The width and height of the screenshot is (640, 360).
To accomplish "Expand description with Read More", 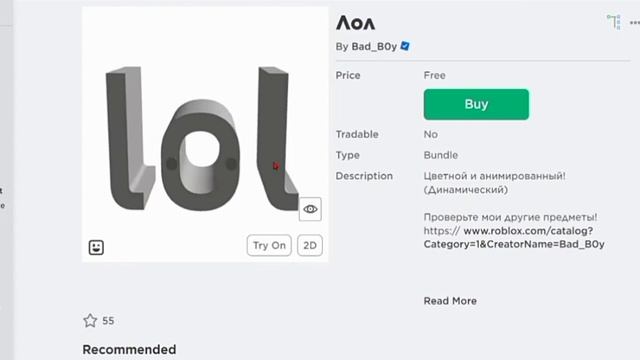I will click(450, 301).
